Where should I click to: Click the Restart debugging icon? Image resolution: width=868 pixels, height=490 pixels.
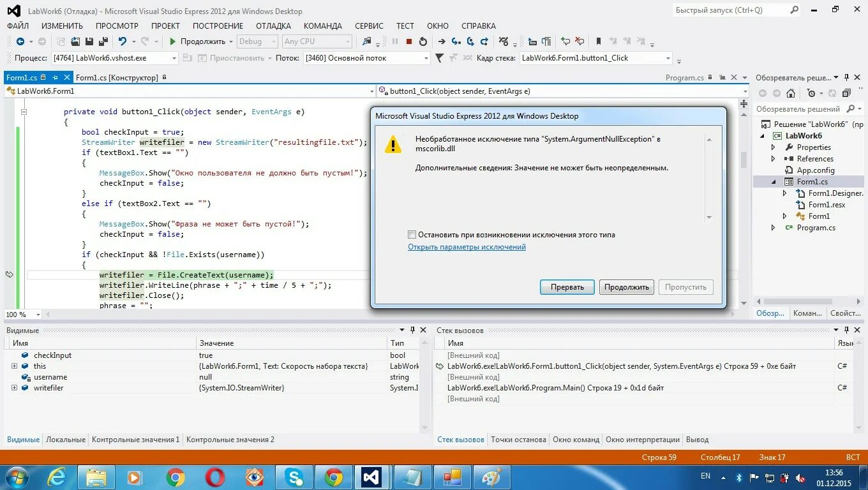pos(423,41)
